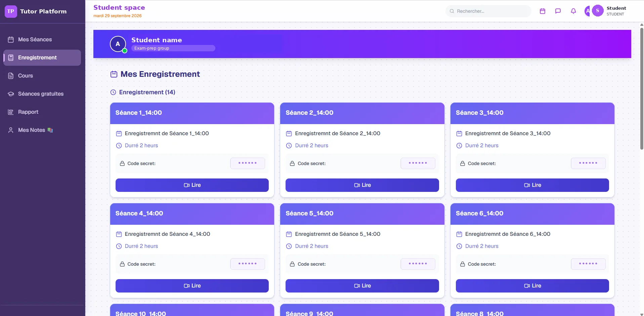The width and height of the screenshot is (644, 316).
Task: Open Rapport from sidebar
Action: click(x=42, y=112)
